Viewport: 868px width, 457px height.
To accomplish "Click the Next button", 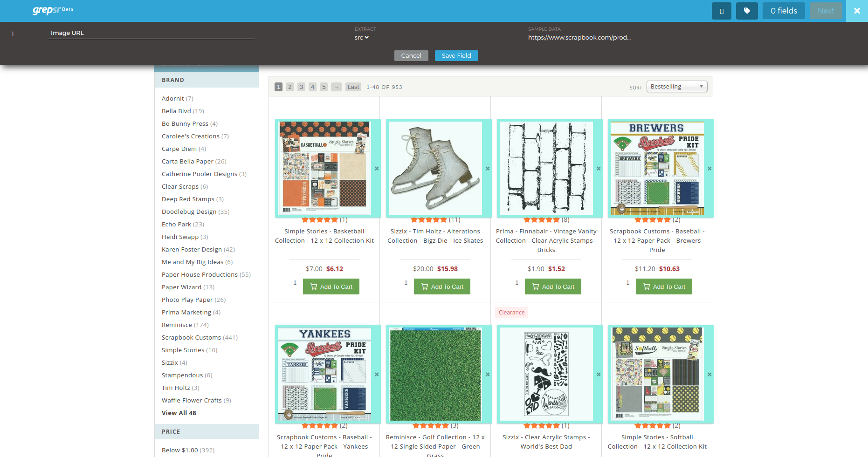I will coord(826,11).
